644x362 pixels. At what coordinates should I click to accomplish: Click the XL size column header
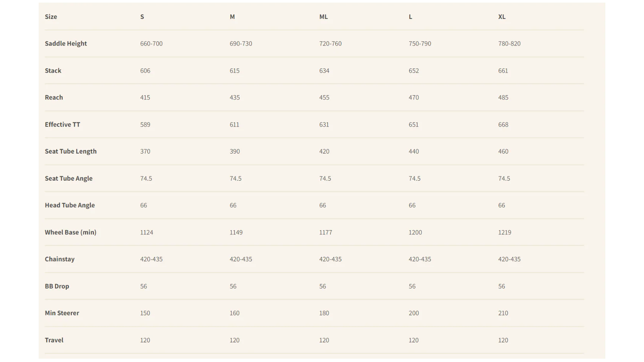pyautogui.click(x=502, y=17)
